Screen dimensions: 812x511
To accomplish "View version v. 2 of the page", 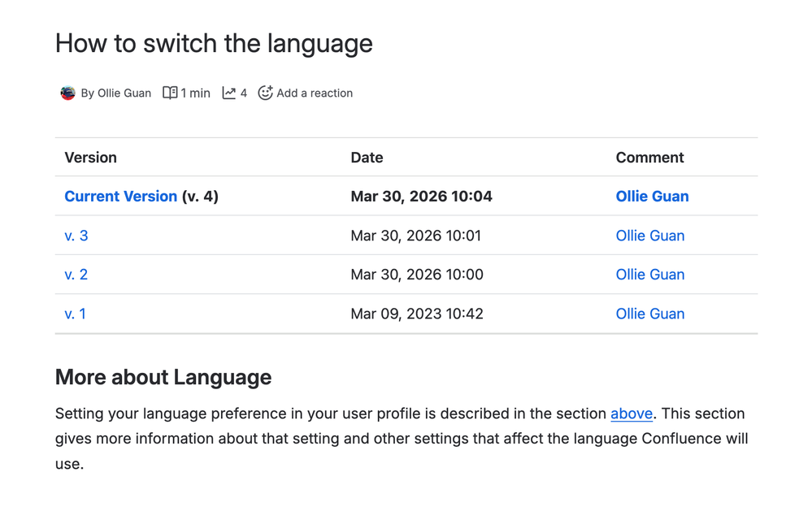I will tap(76, 275).
